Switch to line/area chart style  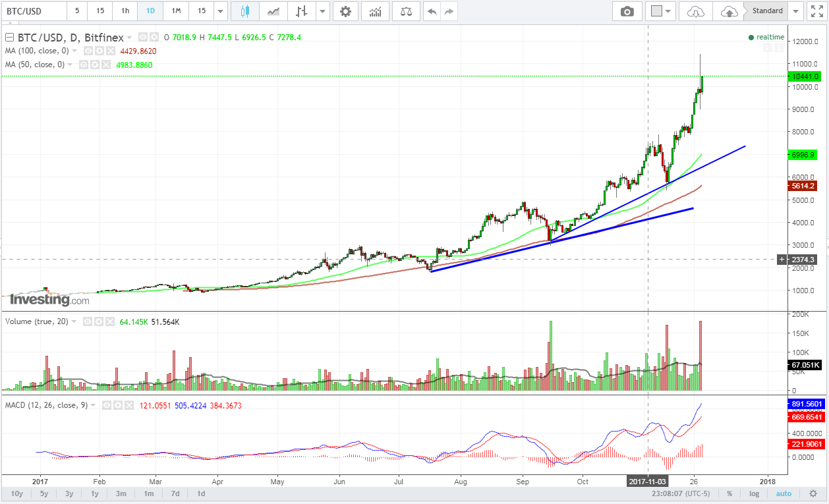[x=273, y=11]
